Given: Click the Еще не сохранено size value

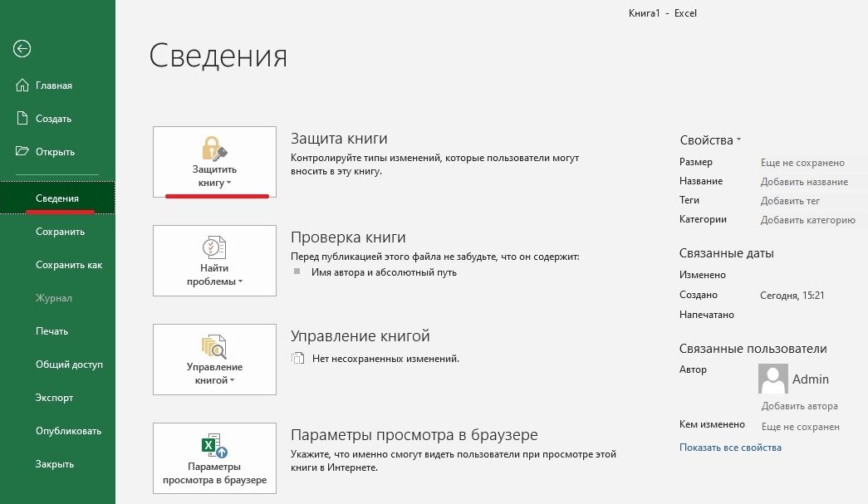Looking at the screenshot, I should (802, 162).
